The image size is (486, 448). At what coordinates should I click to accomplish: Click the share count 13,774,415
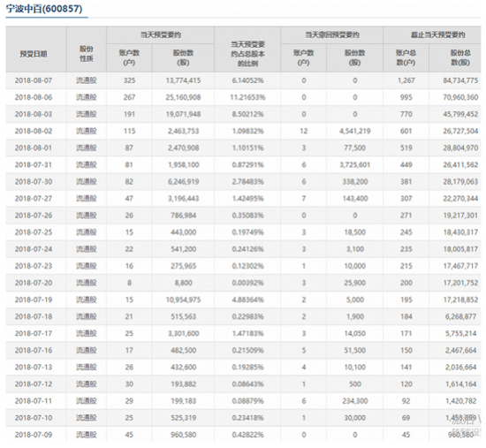[x=183, y=80]
